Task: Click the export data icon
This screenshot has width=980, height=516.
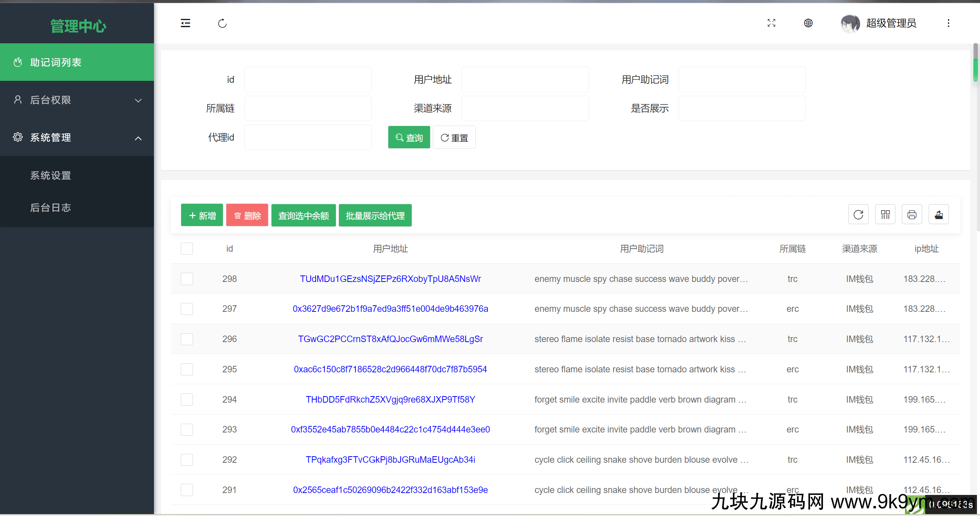Action: point(939,215)
